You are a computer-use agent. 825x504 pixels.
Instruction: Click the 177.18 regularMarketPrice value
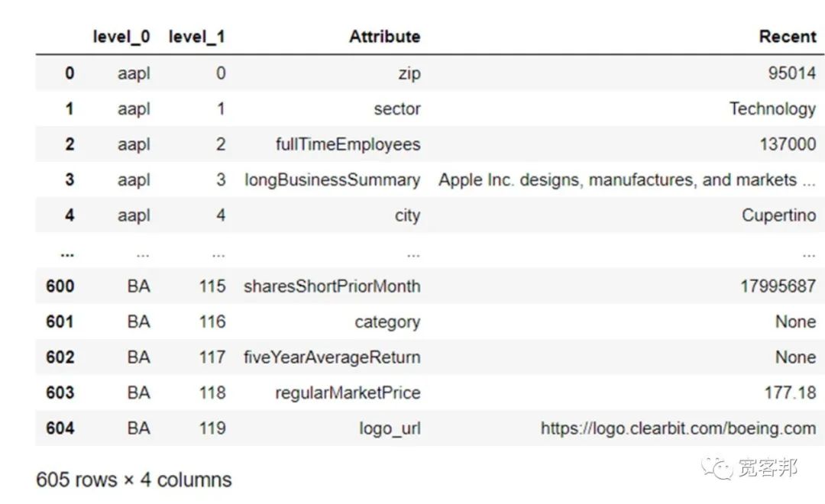click(x=791, y=393)
